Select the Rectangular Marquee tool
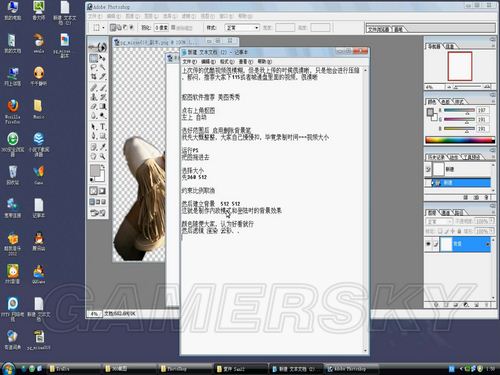The image size is (500, 375). (x=94, y=58)
